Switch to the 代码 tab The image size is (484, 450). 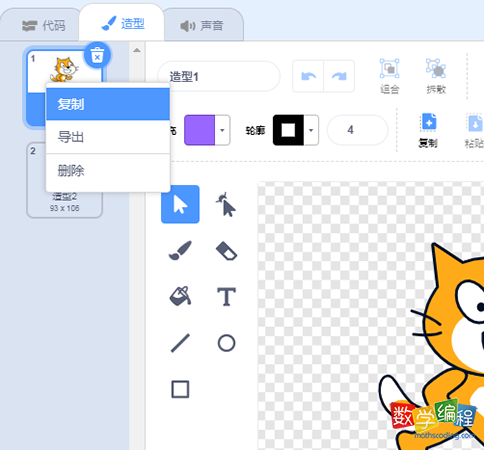coord(43,26)
